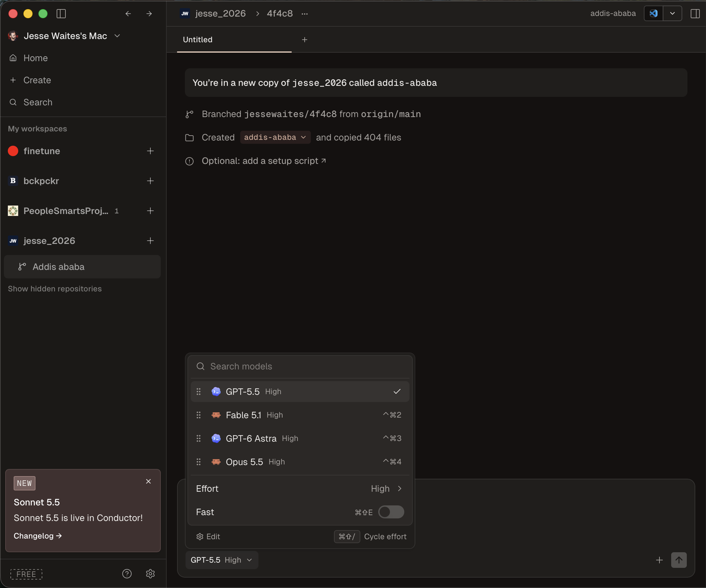The width and height of the screenshot is (706, 588).
Task: Open settings gear in sidebar footer
Action: pyautogui.click(x=150, y=574)
